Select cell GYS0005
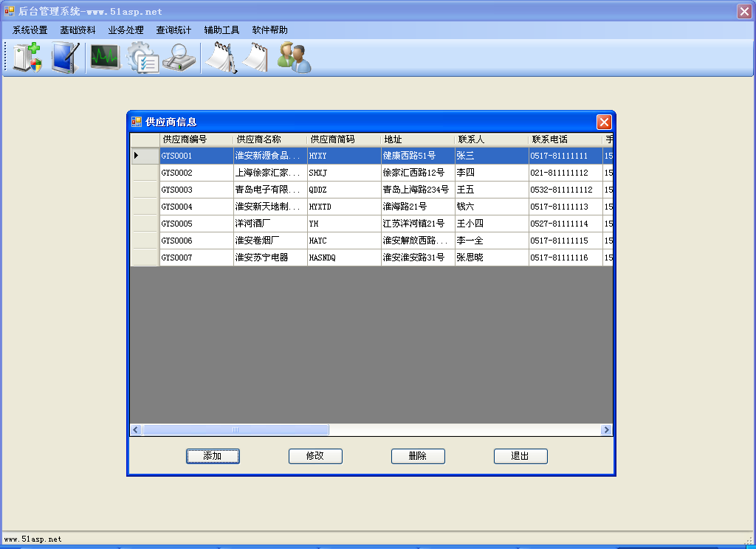This screenshot has height=549, width=756. 196,223
